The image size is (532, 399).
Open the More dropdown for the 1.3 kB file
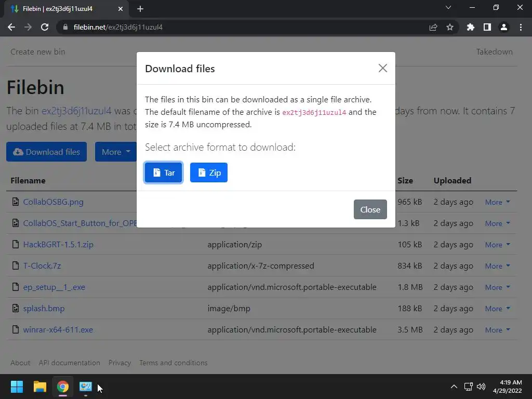[x=497, y=223]
